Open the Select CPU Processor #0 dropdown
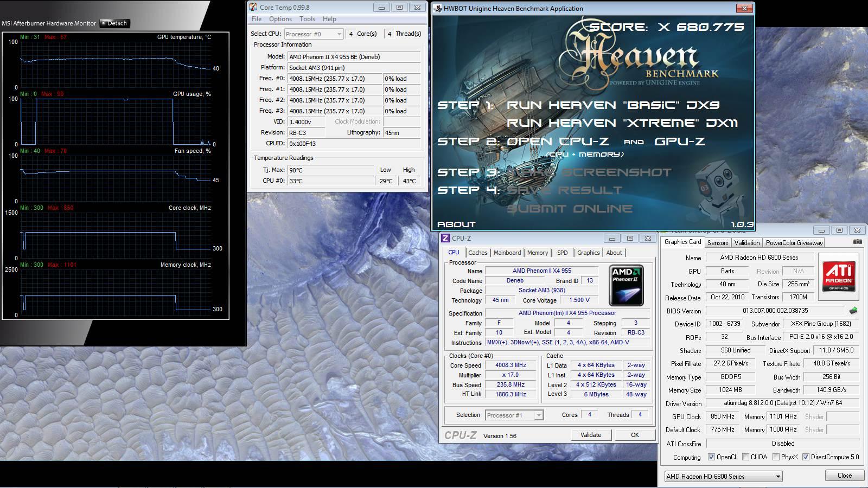868x488 pixels. (314, 34)
